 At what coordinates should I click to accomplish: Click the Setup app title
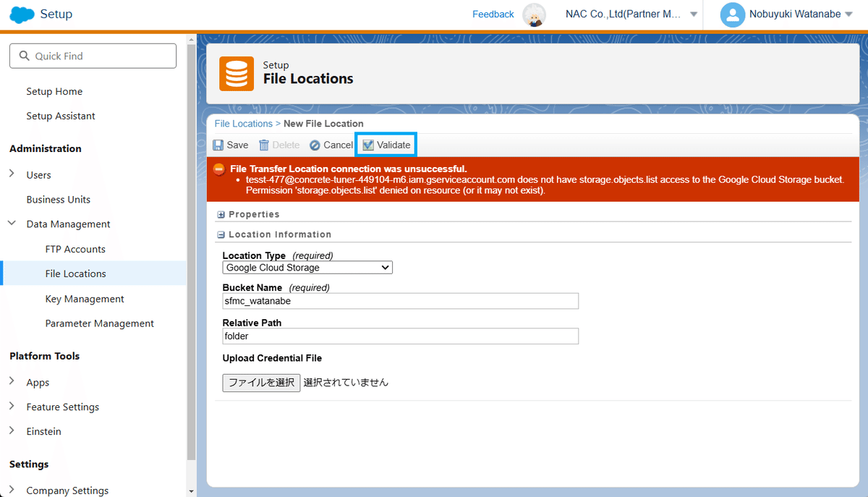point(56,14)
